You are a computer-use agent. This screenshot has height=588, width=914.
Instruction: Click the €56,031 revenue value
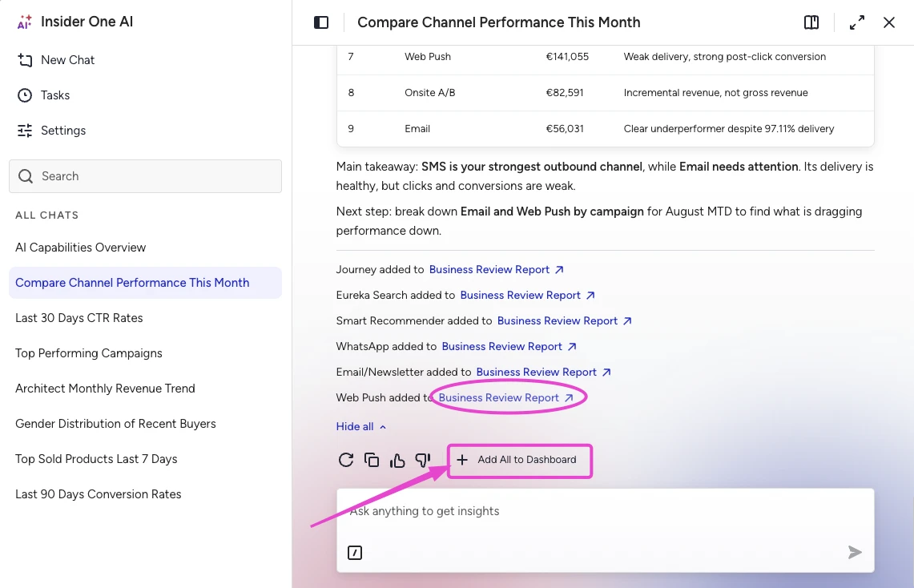pos(564,129)
